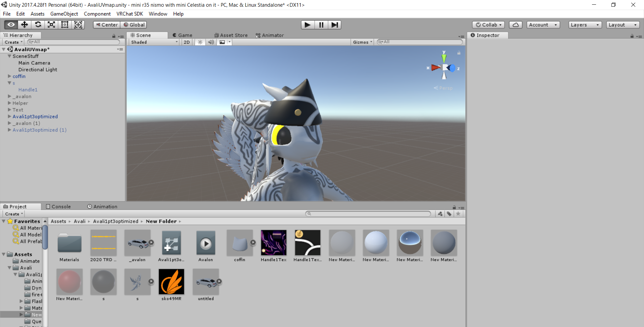The image size is (644, 327).
Task: Open Hierarchy Create dropdown
Action: coord(13,42)
